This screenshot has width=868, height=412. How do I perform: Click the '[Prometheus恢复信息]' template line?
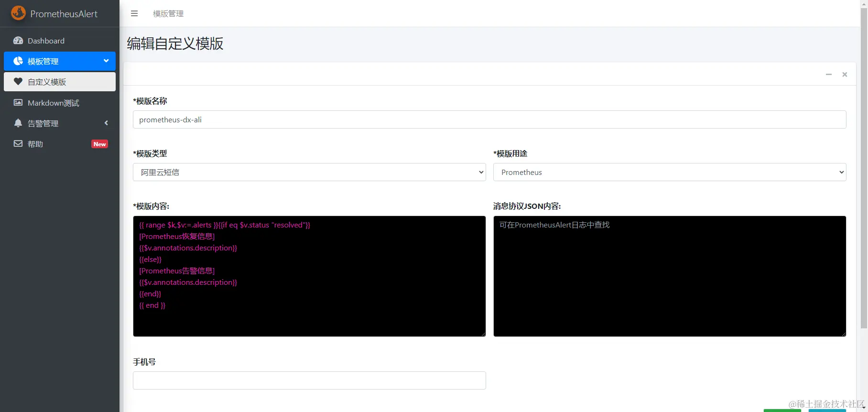tap(177, 237)
